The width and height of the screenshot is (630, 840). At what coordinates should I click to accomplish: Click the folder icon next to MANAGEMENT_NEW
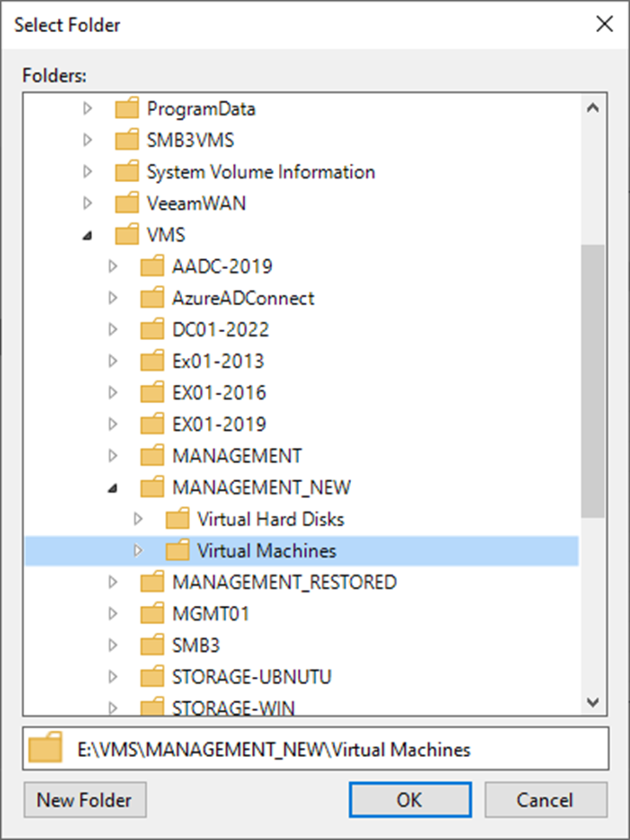151,487
